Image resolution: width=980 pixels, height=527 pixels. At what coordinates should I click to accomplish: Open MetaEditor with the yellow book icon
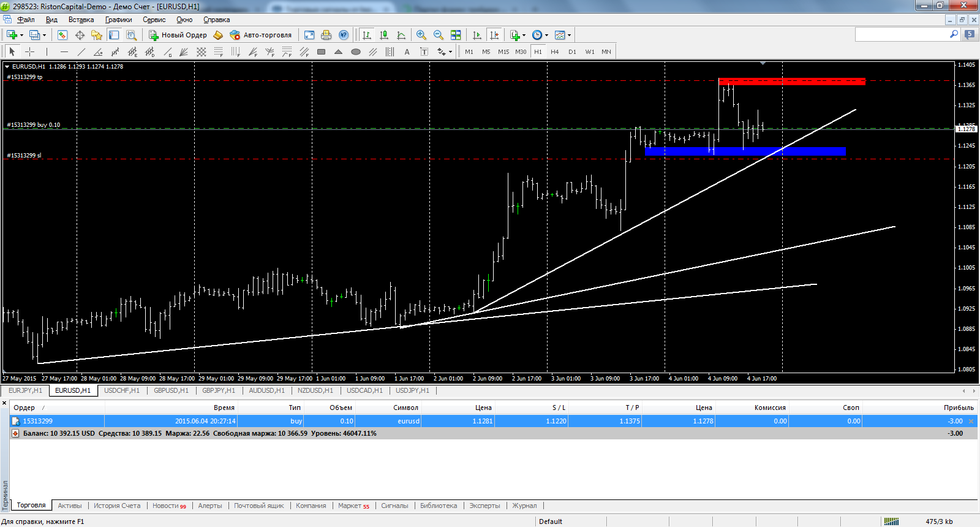click(218, 35)
